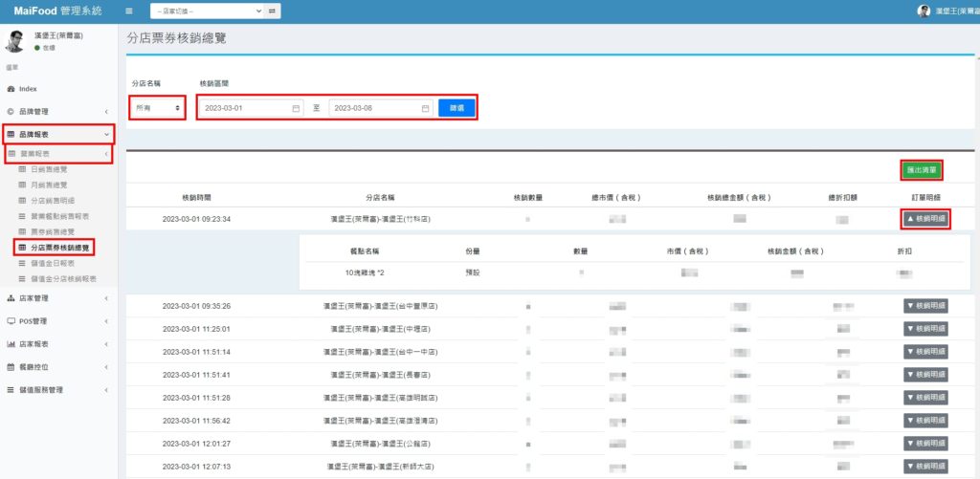Click the POS管理 monitor icon
Screen dimensions: 980x479
(x=11, y=321)
